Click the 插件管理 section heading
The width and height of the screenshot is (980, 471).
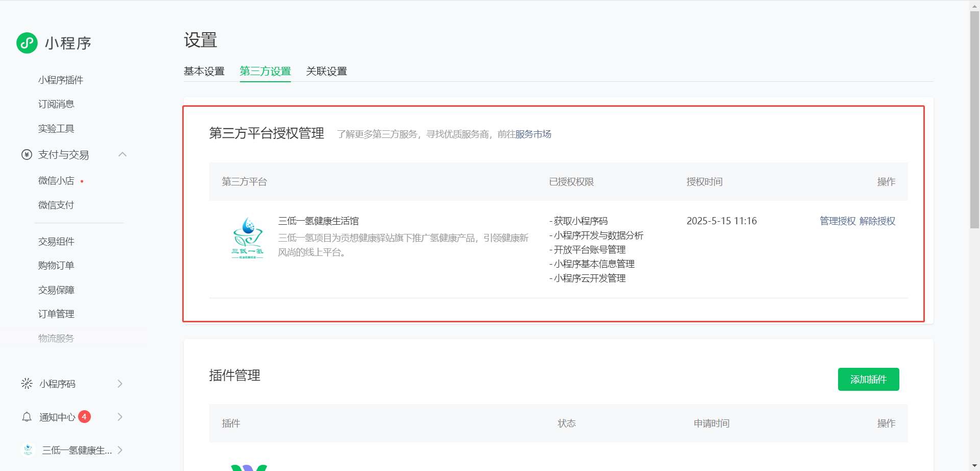click(x=235, y=375)
